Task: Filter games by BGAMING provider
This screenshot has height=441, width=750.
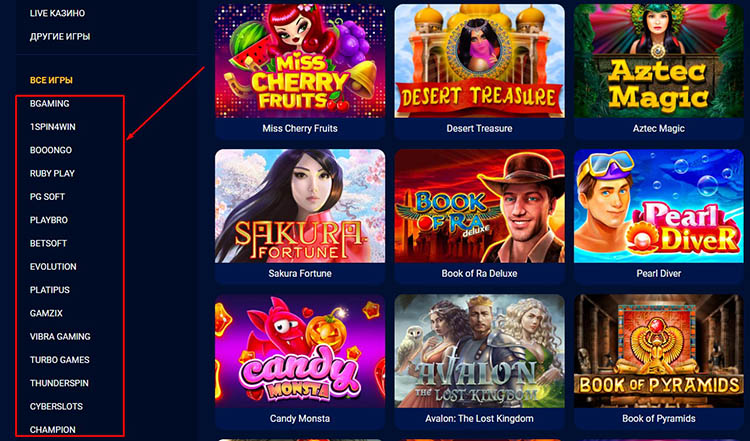Action: 50,103
